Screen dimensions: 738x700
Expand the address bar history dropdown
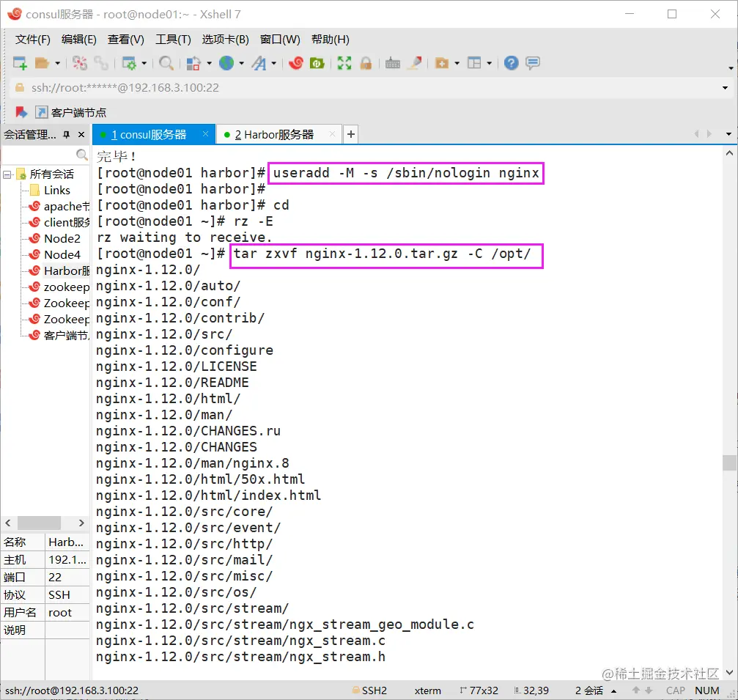click(x=725, y=87)
